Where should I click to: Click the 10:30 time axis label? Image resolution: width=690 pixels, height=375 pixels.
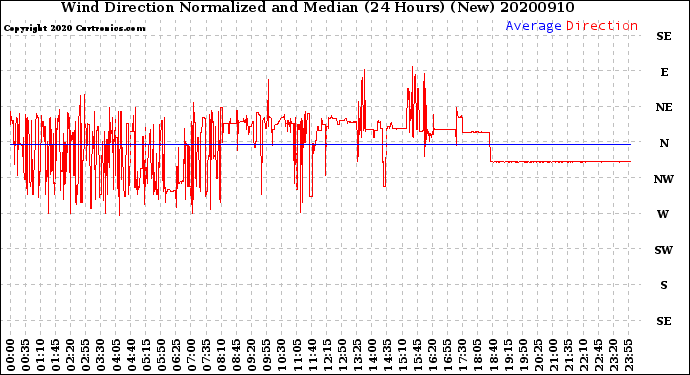[282, 355]
